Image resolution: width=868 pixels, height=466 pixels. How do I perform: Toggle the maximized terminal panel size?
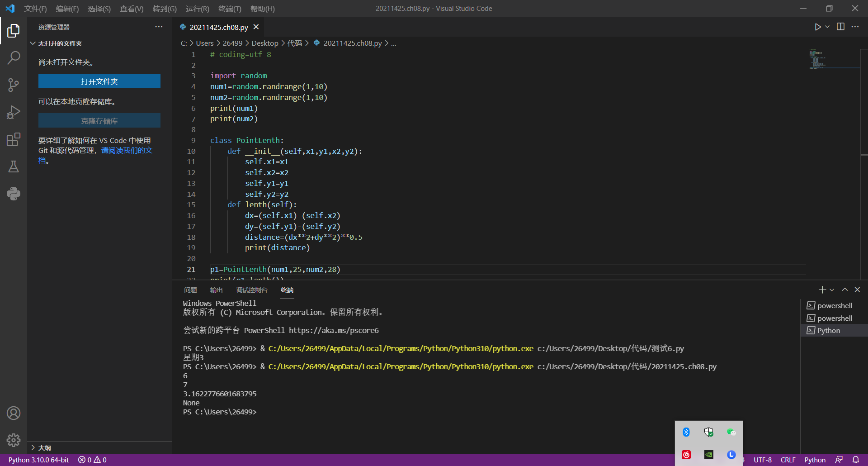(844, 290)
